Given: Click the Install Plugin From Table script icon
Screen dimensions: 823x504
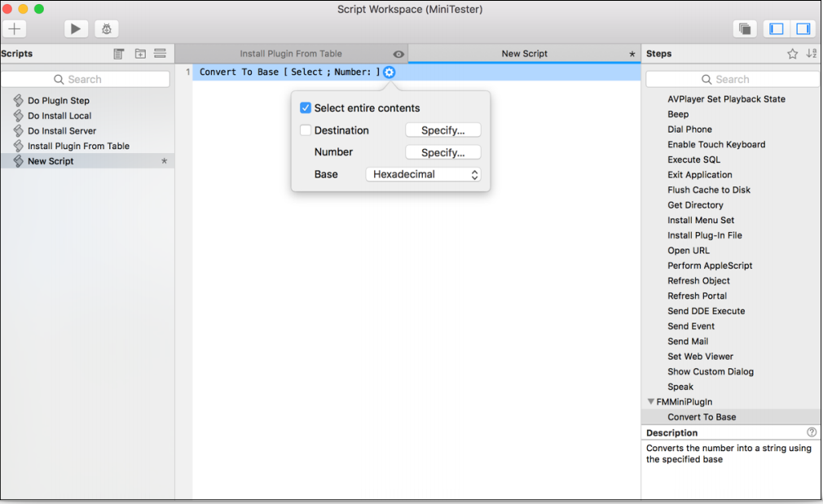Looking at the screenshot, I should point(19,146).
